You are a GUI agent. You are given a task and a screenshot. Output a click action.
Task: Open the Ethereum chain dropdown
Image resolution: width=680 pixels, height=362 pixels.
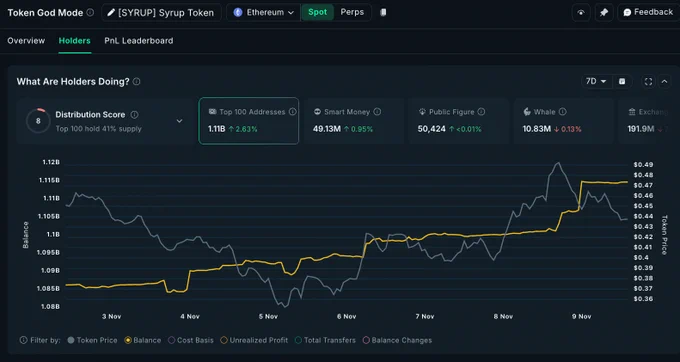coord(263,13)
